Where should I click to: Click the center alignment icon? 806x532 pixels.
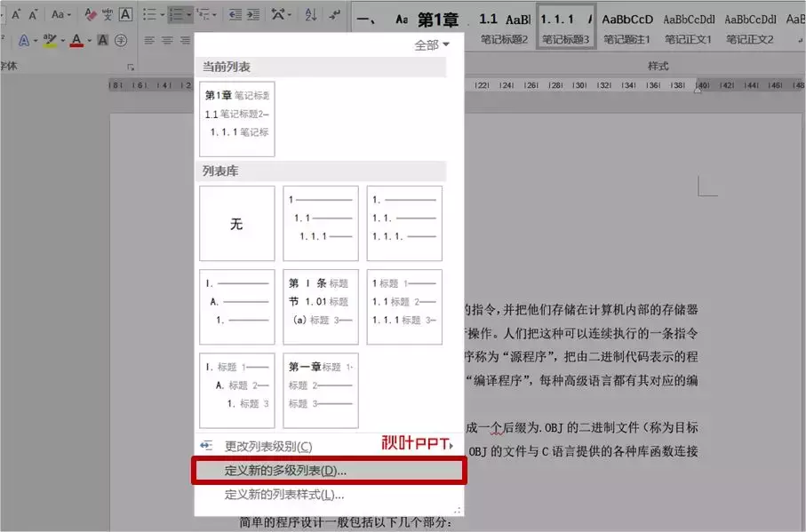click(x=167, y=40)
